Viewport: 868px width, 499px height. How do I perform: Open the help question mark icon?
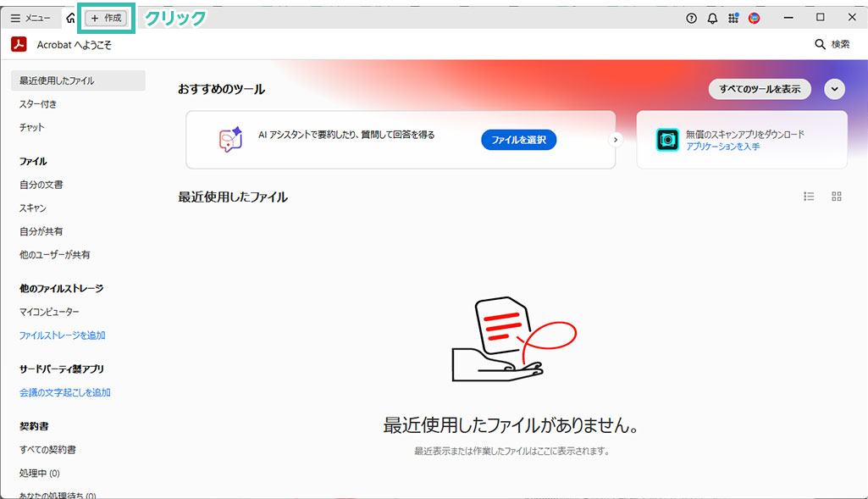click(x=691, y=18)
